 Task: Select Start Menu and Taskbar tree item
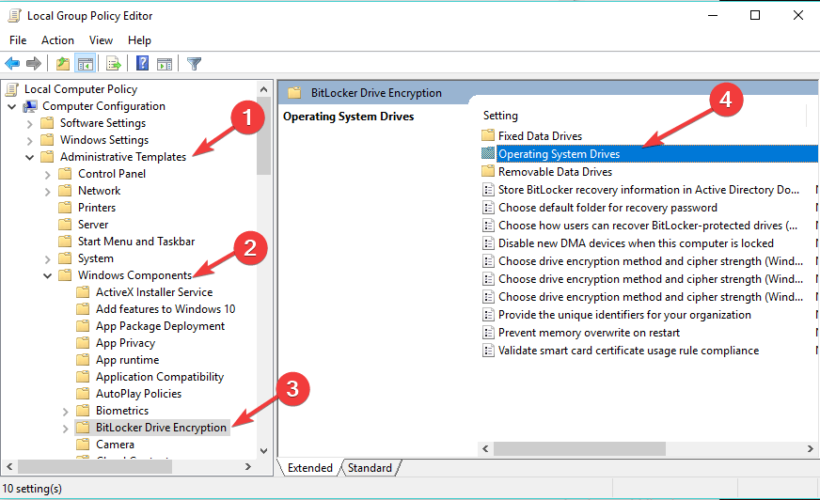(136, 241)
